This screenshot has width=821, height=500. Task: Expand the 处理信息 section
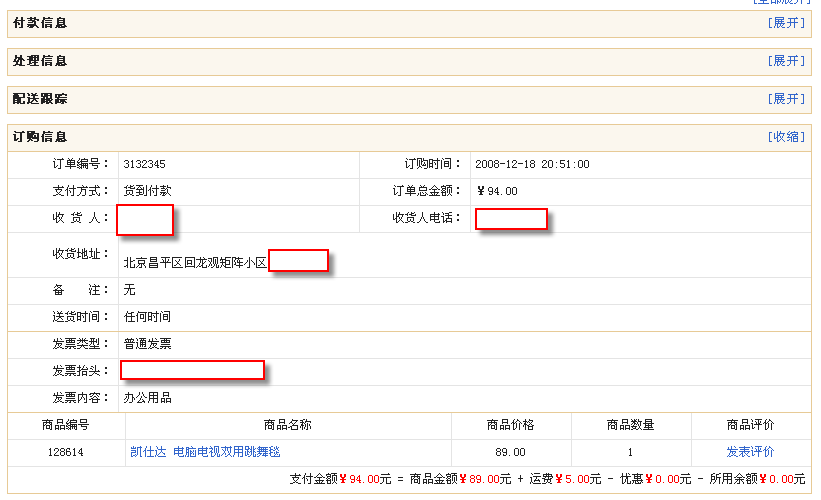click(x=786, y=61)
